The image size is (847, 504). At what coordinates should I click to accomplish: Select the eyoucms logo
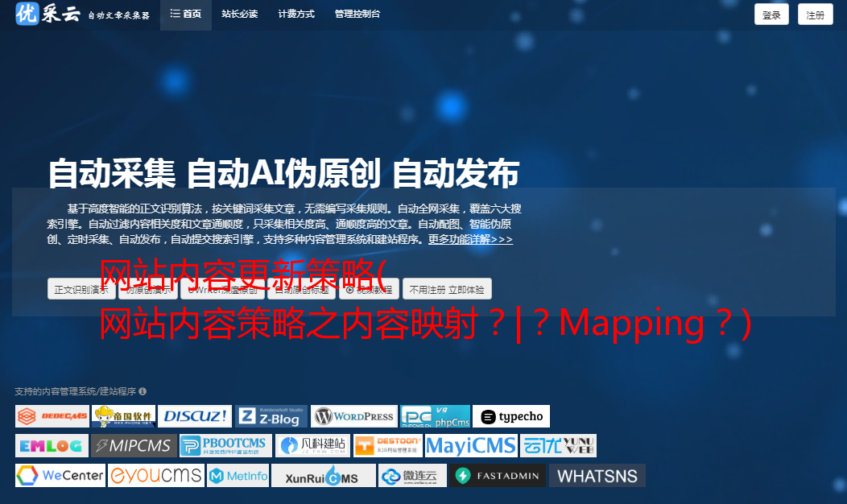coord(156,475)
